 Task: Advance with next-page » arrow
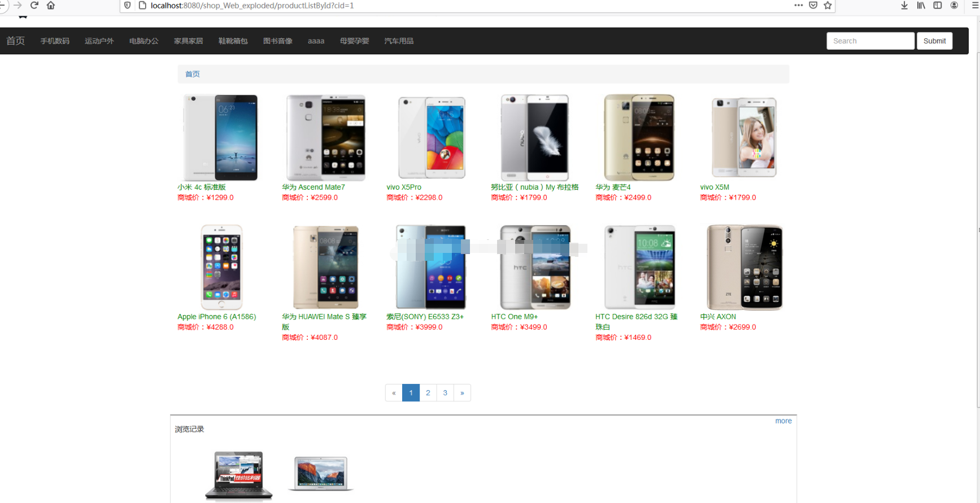click(462, 393)
